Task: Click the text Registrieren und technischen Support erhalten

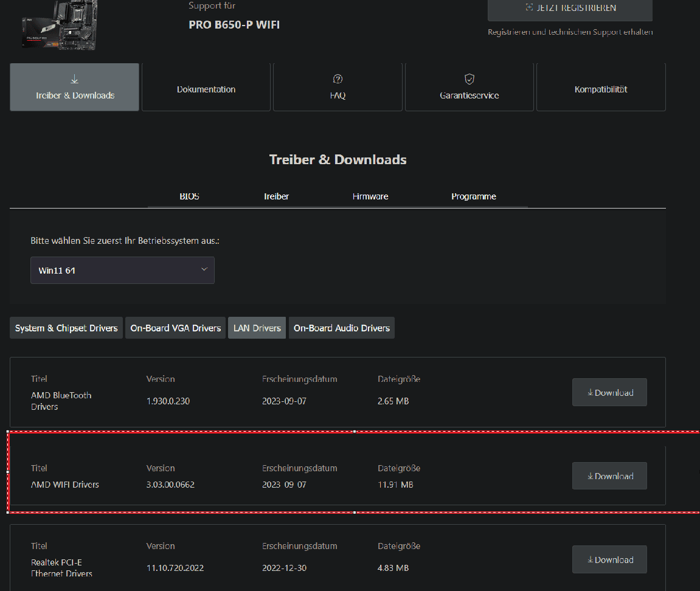Action: click(570, 32)
